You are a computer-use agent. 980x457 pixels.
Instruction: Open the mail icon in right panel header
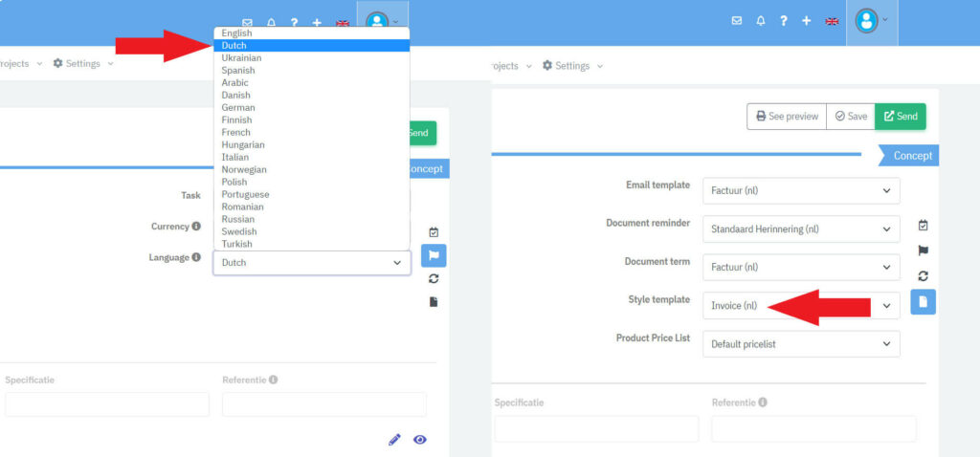pyautogui.click(x=737, y=21)
